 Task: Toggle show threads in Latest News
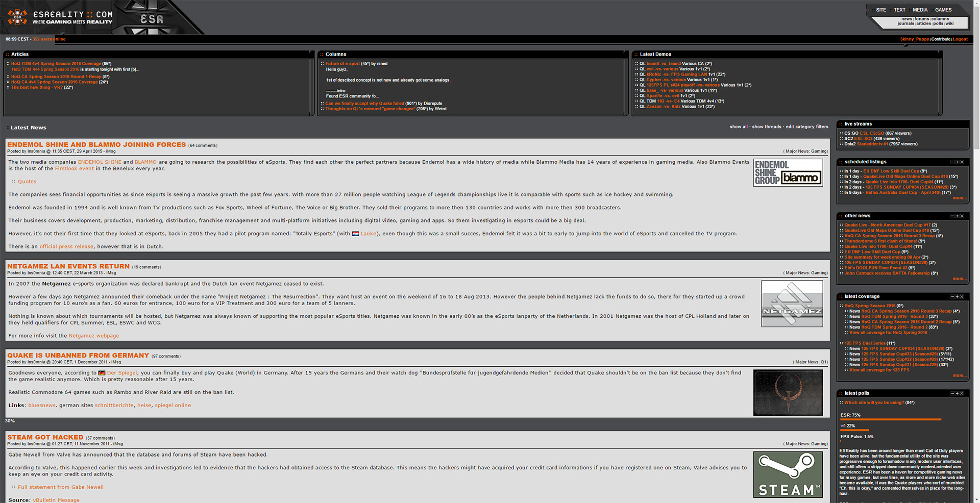pos(766,127)
